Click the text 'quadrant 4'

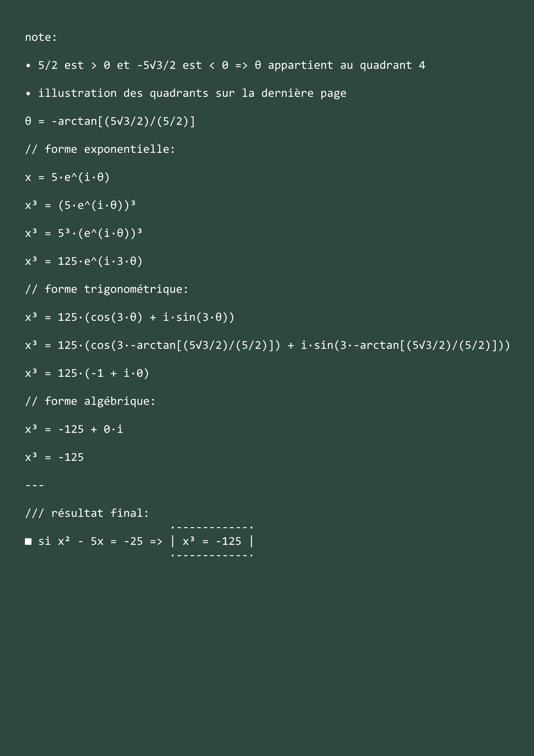pos(392,65)
